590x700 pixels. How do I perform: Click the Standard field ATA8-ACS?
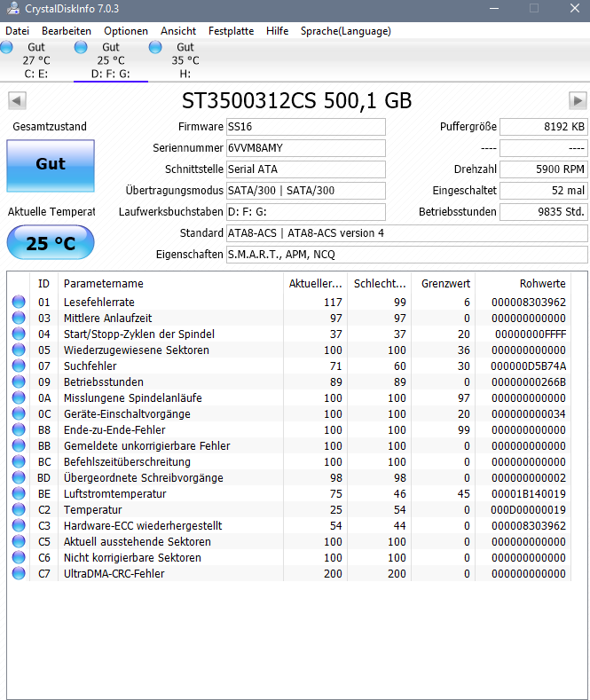(406, 233)
